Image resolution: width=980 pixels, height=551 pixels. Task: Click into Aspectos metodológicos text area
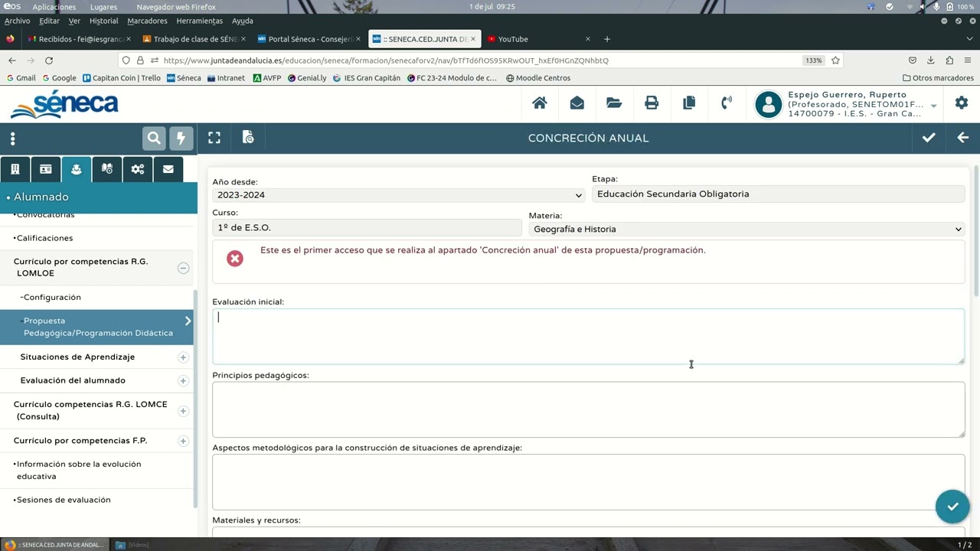(x=588, y=482)
